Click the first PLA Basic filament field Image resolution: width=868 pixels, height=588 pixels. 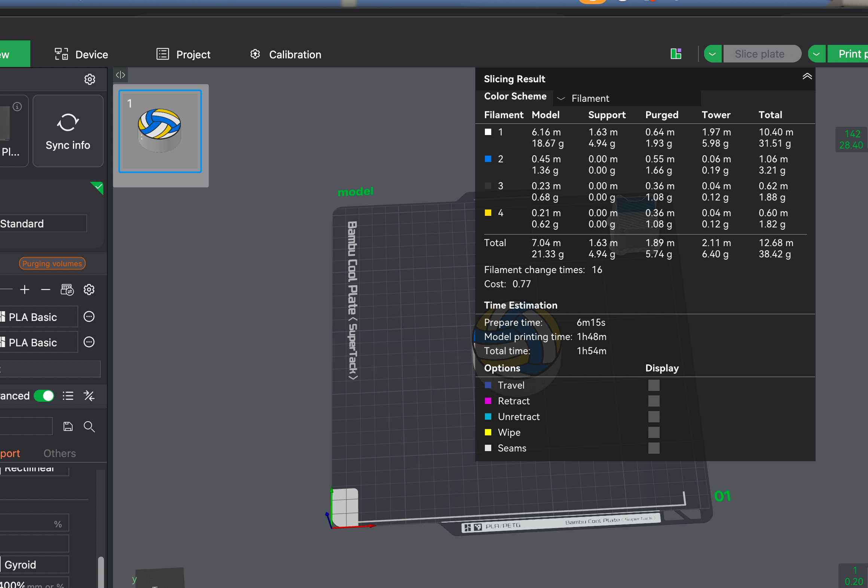[39, 317]
